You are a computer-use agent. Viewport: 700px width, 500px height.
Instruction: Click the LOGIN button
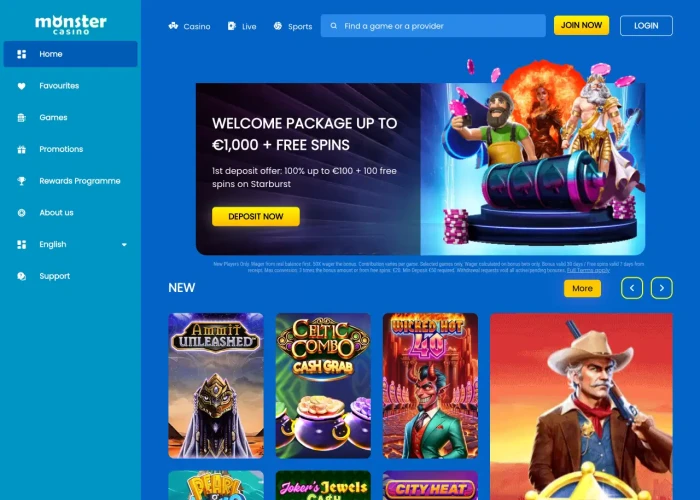646,25
